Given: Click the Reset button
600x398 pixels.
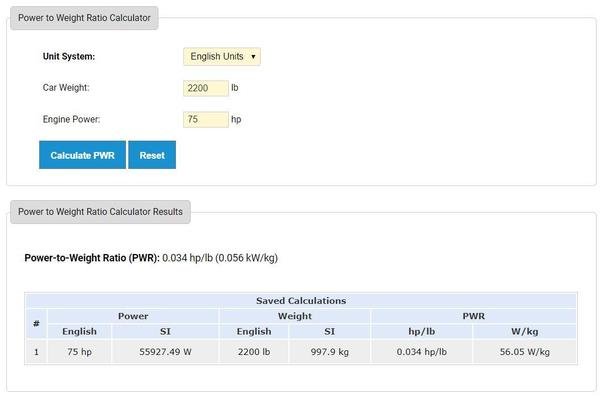Looking at the screenshot, I should [x=152, y=155].
